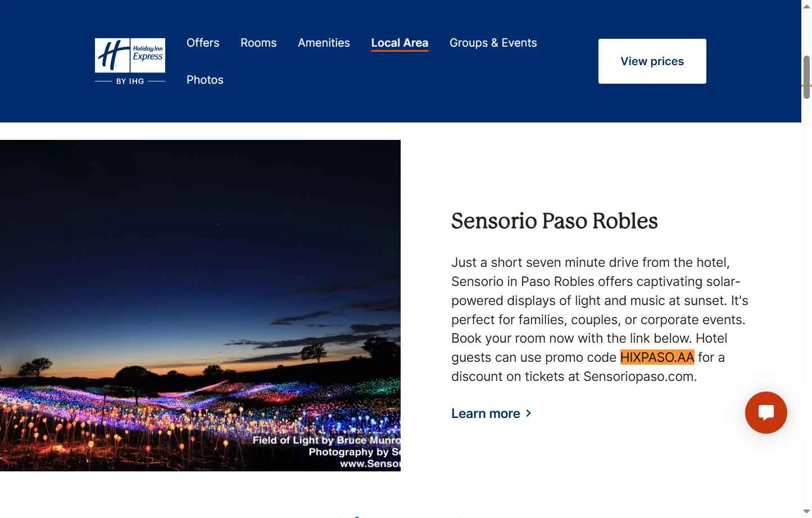
Task: Click the Holiday Inn Express logo
Action: (x=130, y=61)
